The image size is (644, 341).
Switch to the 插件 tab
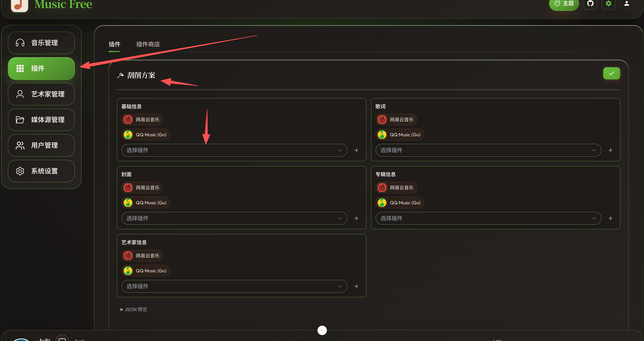pyautogui.click(x=114, y=44)
